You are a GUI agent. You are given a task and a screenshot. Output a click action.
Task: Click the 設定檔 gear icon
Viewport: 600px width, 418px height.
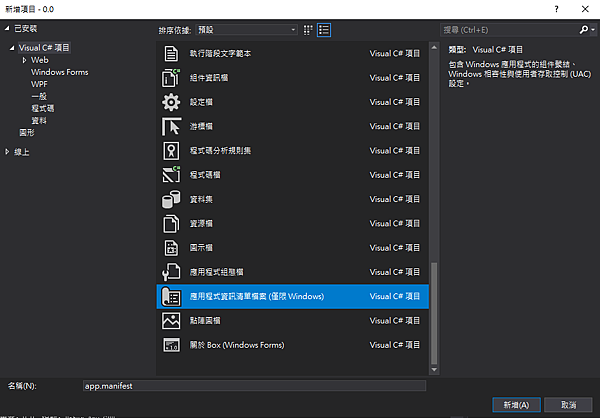pyautogui.click(x=171, y=102)
